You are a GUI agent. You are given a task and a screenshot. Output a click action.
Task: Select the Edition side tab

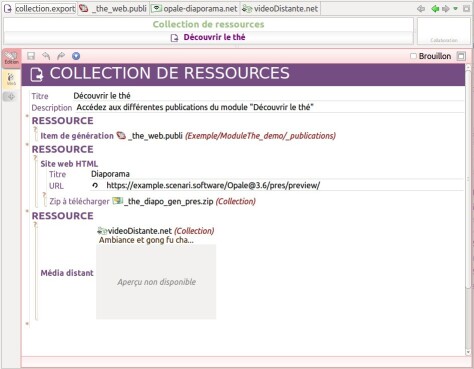click(x=11, y=59)
